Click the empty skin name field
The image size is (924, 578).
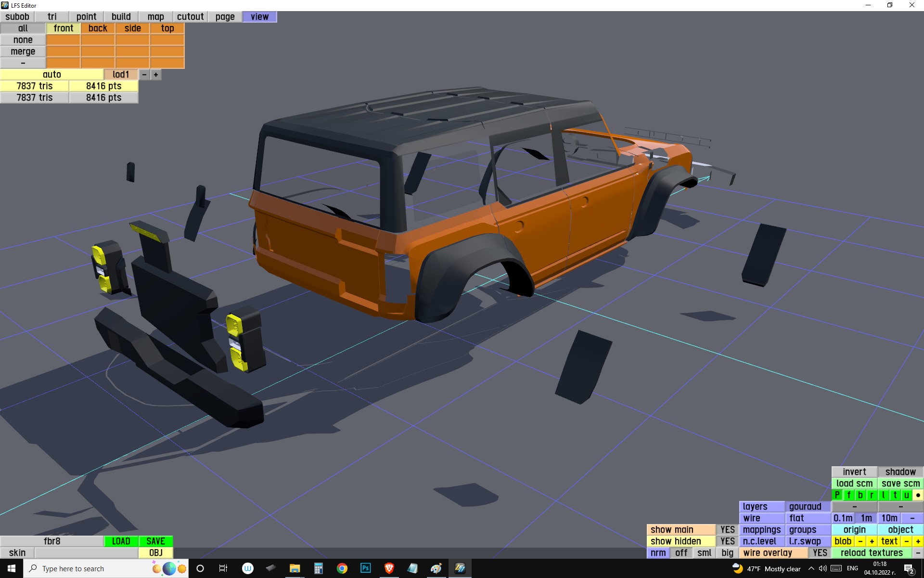pyautogui.click(x=86, y=552)
